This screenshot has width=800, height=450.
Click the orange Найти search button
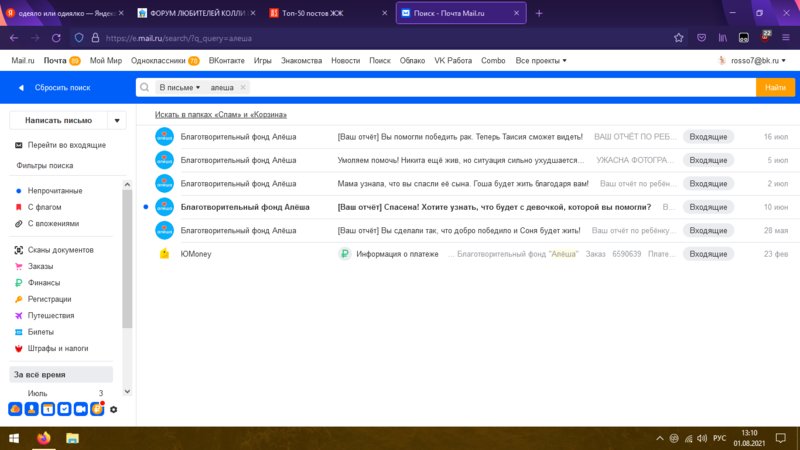click(x=775, y=87)
